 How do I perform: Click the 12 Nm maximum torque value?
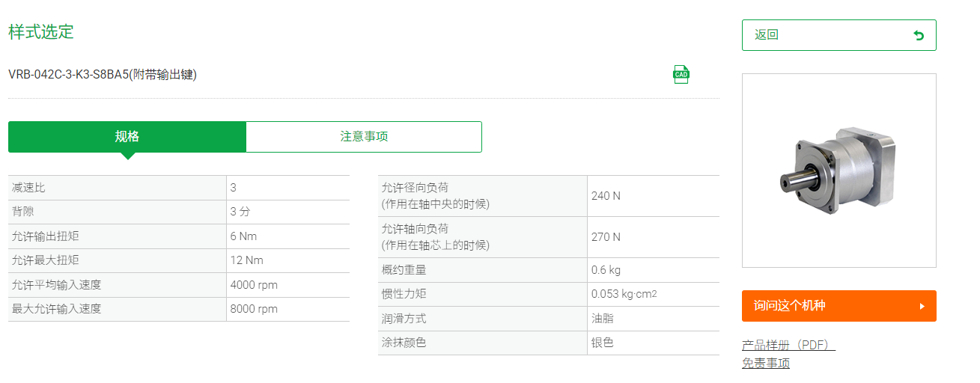click(246, 261)
